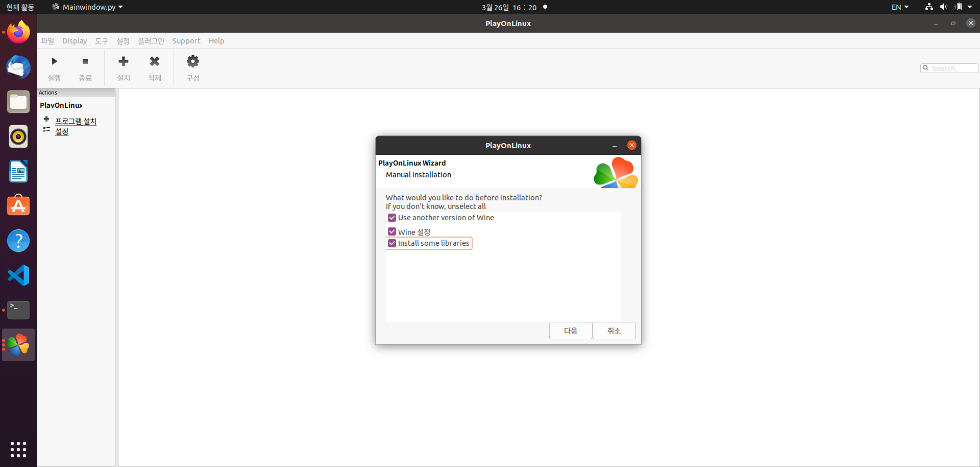Click the Stop (종료) toolbar icon

(85, 61)
